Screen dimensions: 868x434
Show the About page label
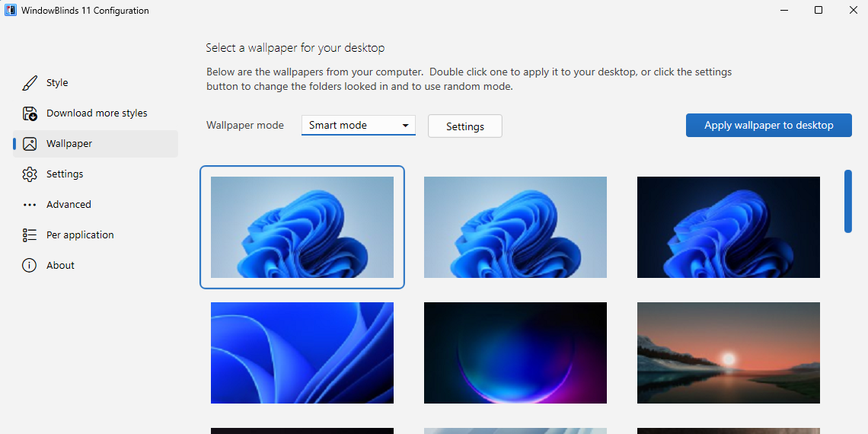60,266
